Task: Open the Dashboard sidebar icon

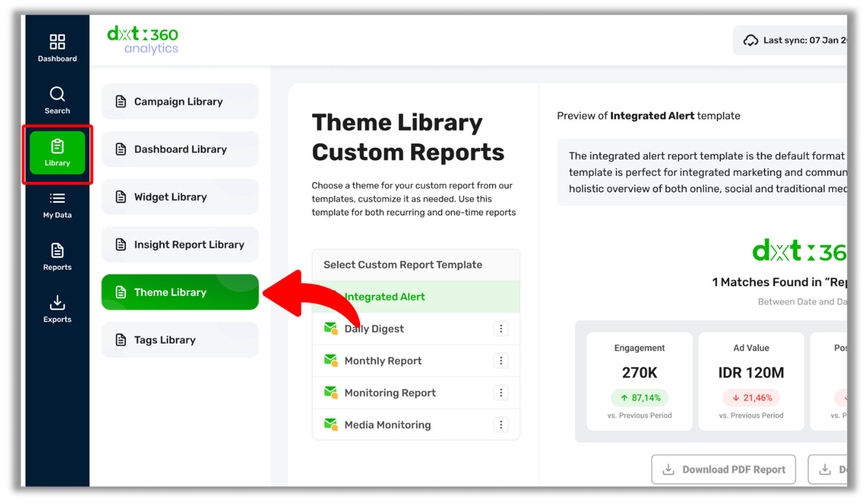Action: click(x=57, y=42)
